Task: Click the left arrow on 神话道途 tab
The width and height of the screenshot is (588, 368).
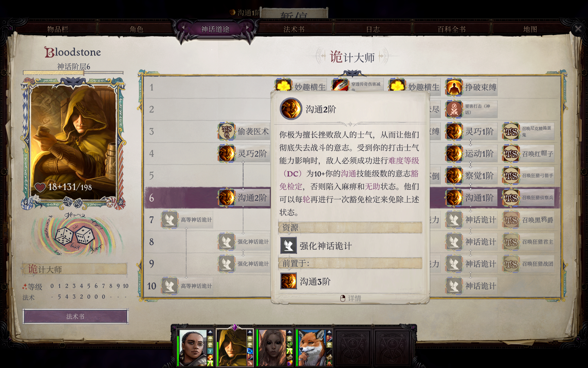Action: click(x=183, y=28)
